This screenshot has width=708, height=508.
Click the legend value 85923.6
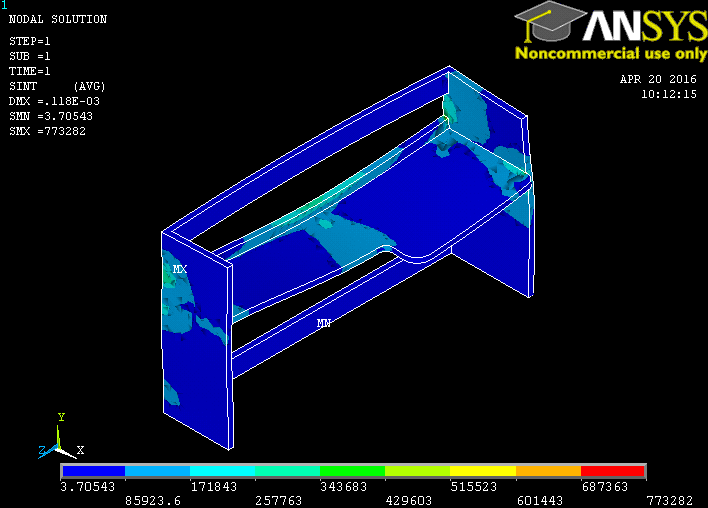pyautogui.click(x=153, y=501)
